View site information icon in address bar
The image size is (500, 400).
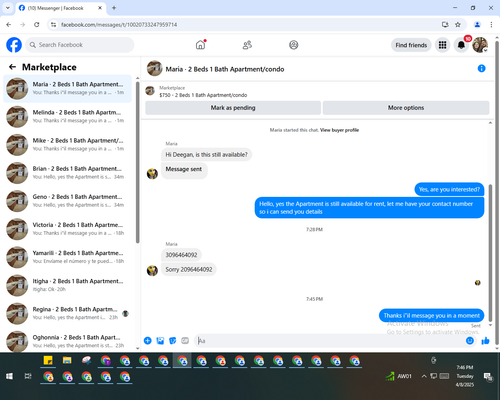click(x=53, y=25)
